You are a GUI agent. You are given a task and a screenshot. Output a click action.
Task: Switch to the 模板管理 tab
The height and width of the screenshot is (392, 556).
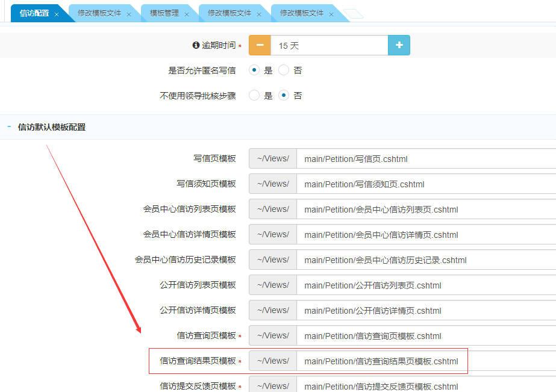point(163,13)
